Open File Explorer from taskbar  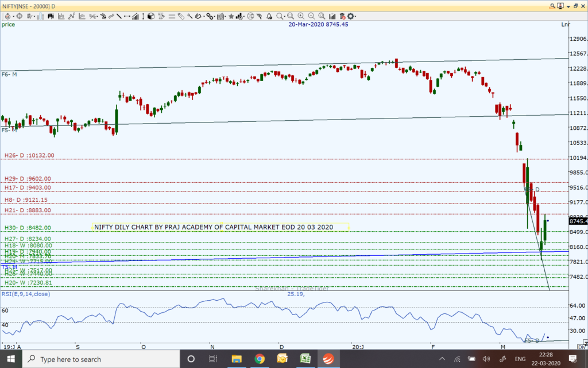click(236, 359)
